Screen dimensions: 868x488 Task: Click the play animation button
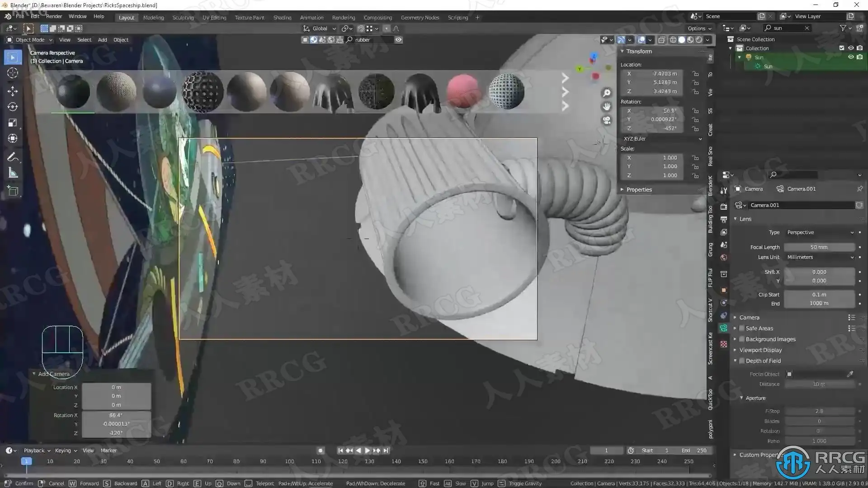pyautogui.click(x=367, y=450)
